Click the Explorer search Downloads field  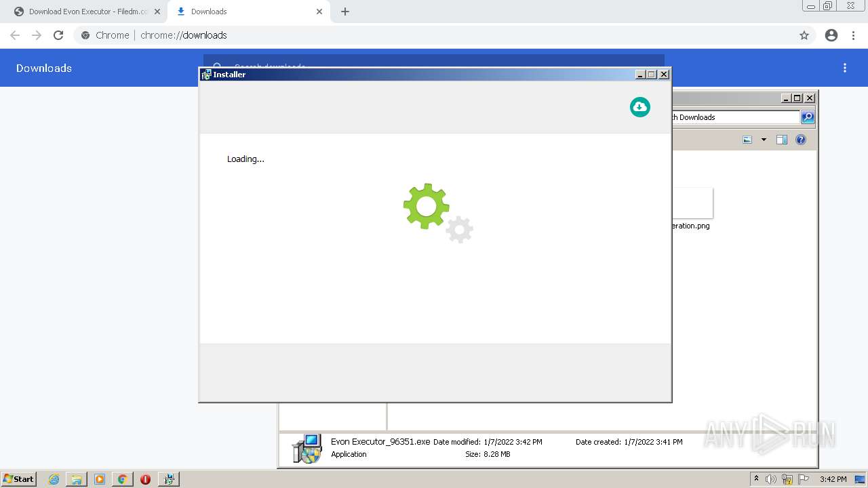736,117
